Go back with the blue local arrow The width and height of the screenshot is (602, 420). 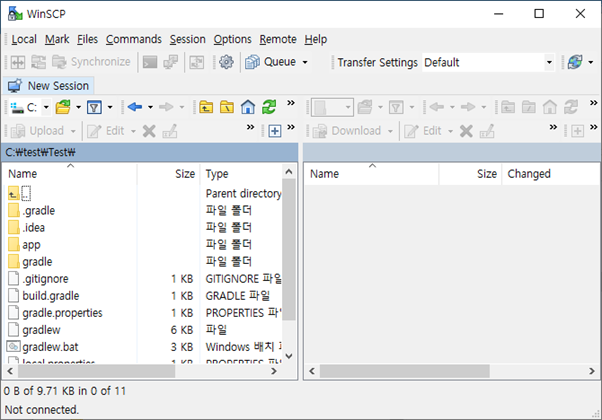click(135, 107)
